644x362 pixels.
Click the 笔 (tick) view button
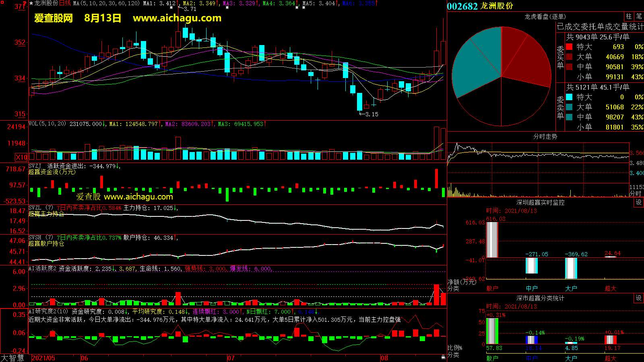[x=639, y=16]
